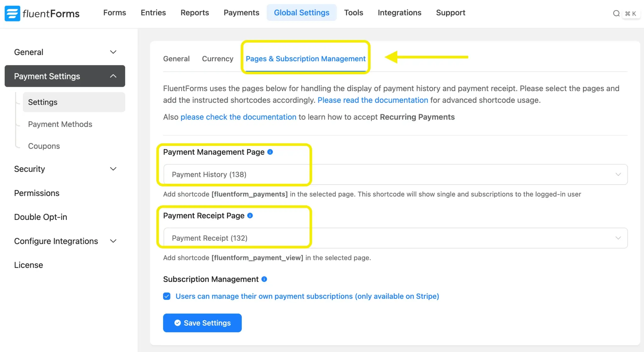Open the Permissions sidebar item
This screenshot has width=644, height=352.
point(37,193)
